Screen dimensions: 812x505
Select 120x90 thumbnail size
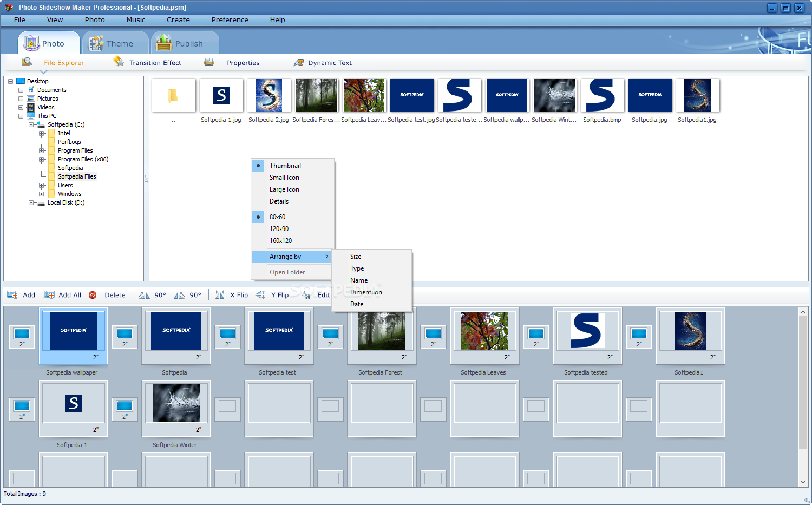pos(292,229)
